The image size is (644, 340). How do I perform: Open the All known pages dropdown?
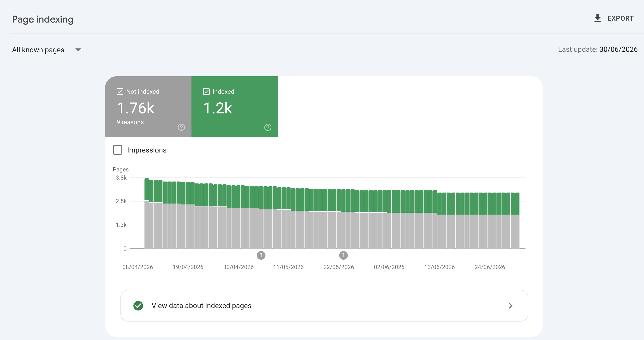47,50
